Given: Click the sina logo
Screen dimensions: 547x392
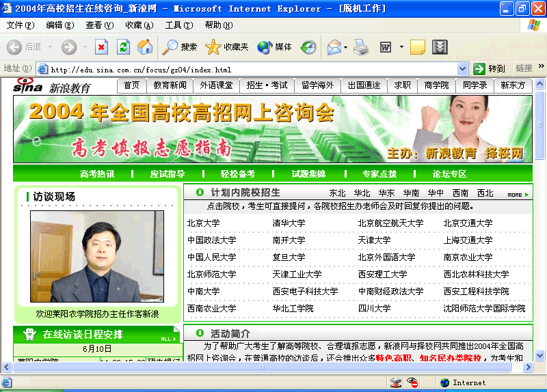Looking at the screenshot, I should [x=28, y=86].
